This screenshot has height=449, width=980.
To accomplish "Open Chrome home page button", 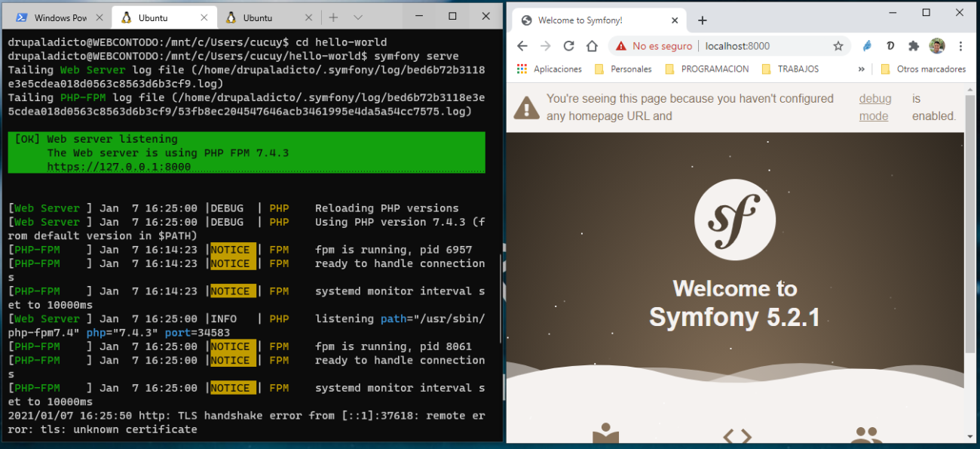I will click(592, 46).
